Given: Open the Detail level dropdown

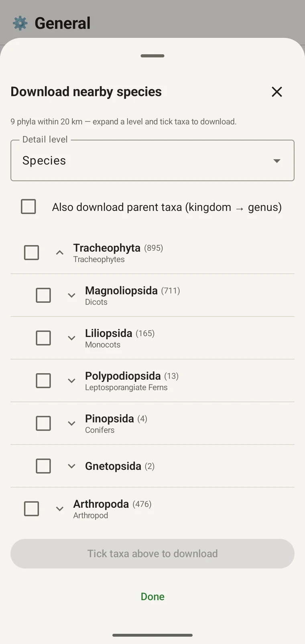Looking at the screenshot, I should [x=152, y=161].
